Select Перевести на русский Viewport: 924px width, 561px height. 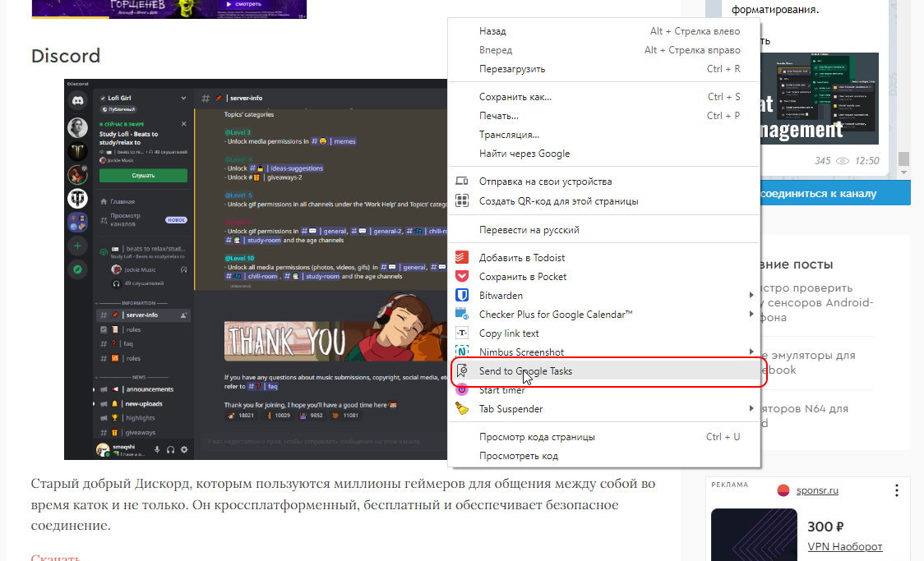pos(604,230)
